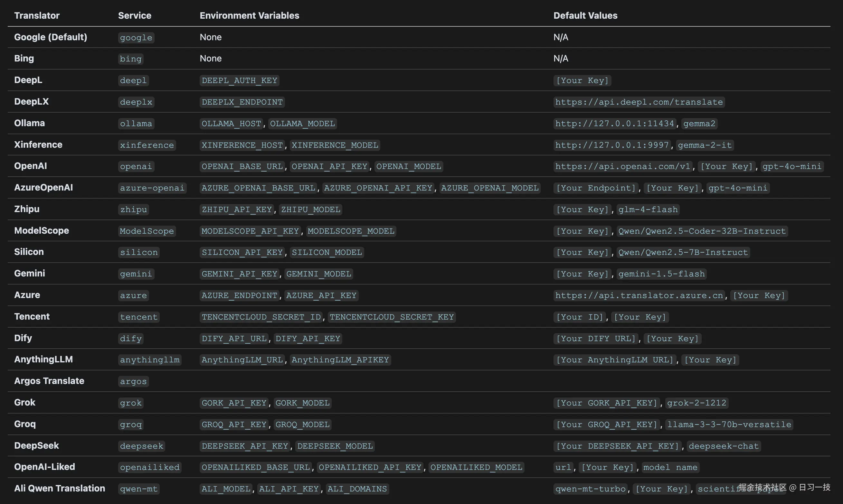Select the "model name" default value
Image resolution: width=843 pixels, height=504 pixels.
[x=670, y=468]
